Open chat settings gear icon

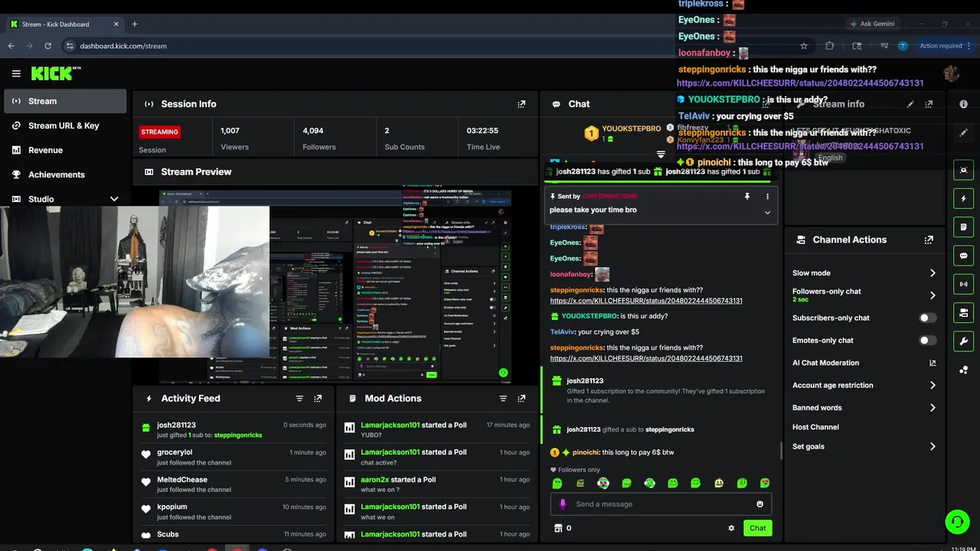(x=731, y=528)
